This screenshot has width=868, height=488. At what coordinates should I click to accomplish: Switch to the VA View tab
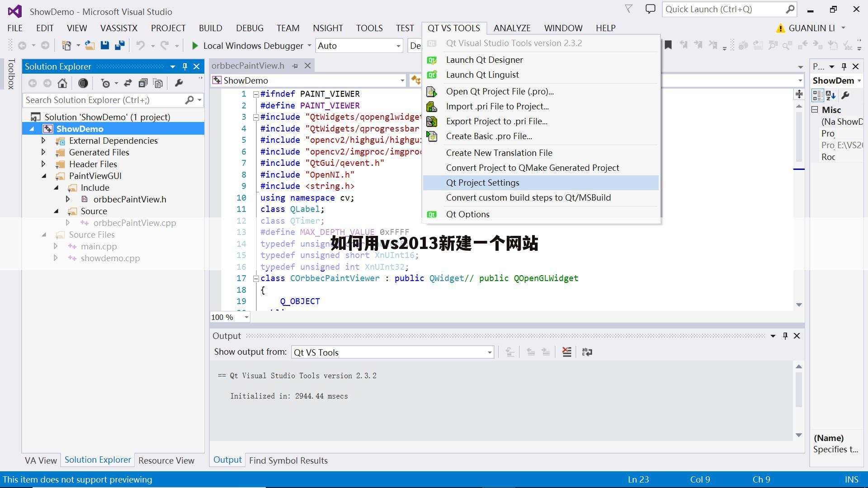(x=41, y=460)
